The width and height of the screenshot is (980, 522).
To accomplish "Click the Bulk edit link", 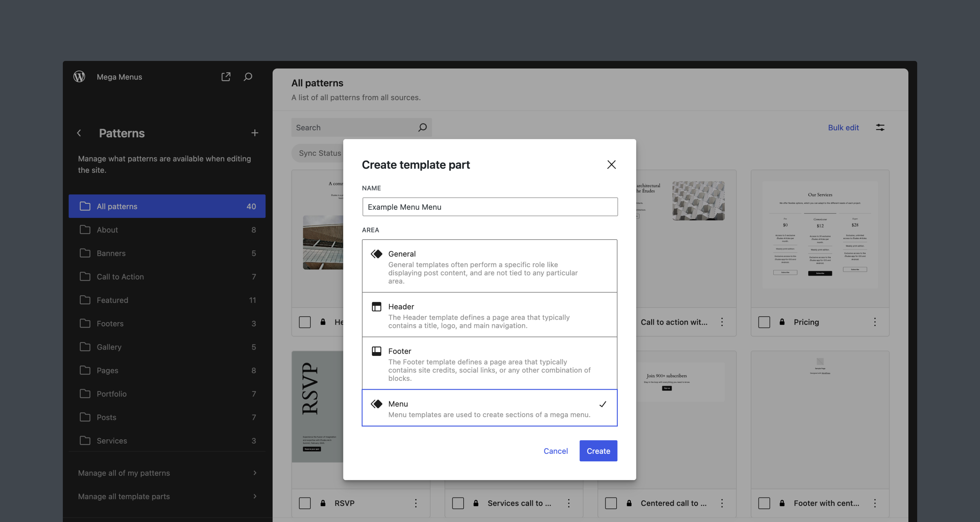I will (843, 128).
